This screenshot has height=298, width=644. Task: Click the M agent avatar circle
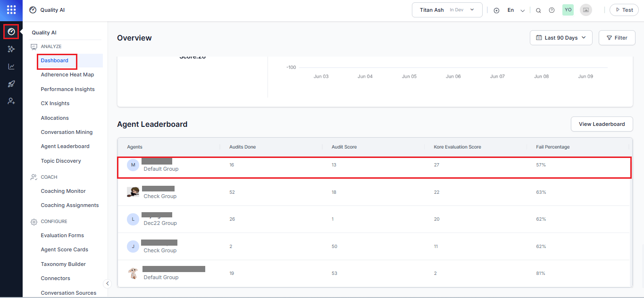pos(133,165)
